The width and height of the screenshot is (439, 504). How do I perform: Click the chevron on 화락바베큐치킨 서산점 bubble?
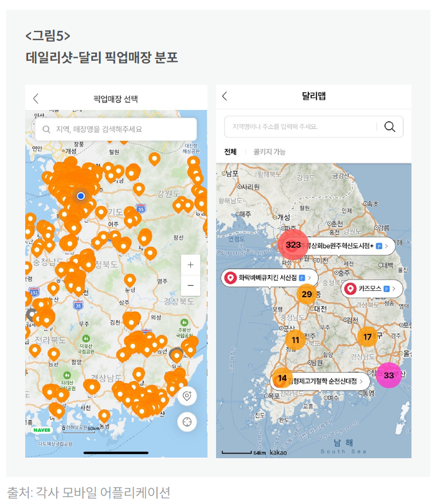[309, 278]
